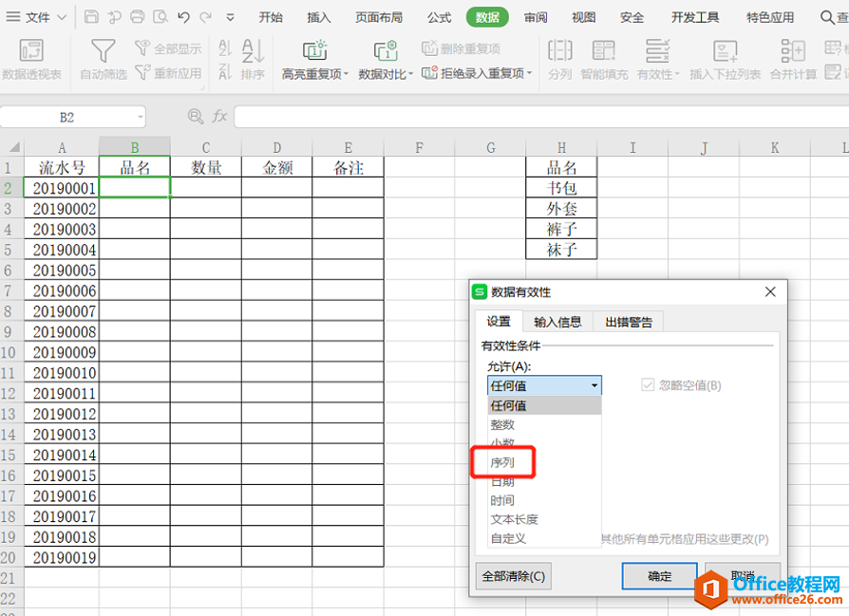849x616 pixels.
Task: Open the 插入 ribbon tab
Action: pyautogui.click(x=318, y=17)
